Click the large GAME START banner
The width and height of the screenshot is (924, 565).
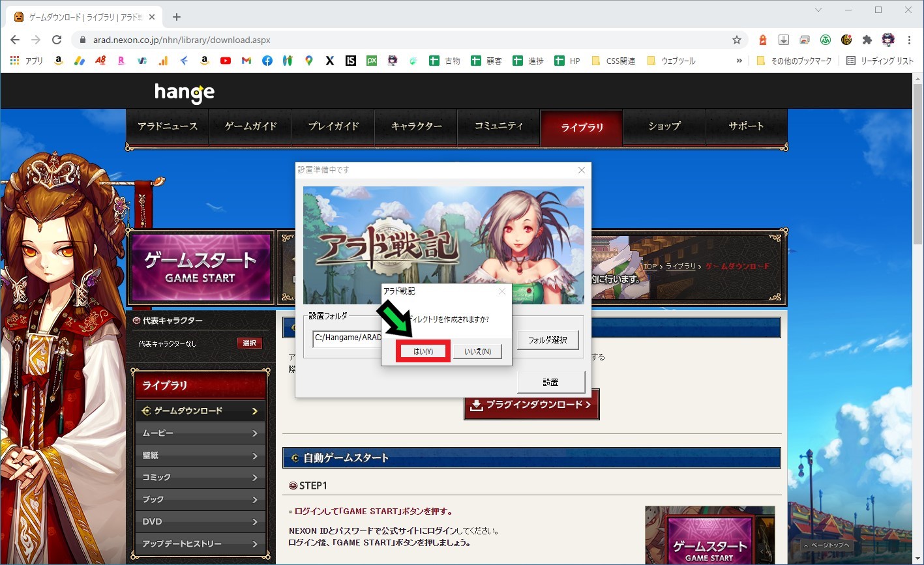click(x=200, y=267)
